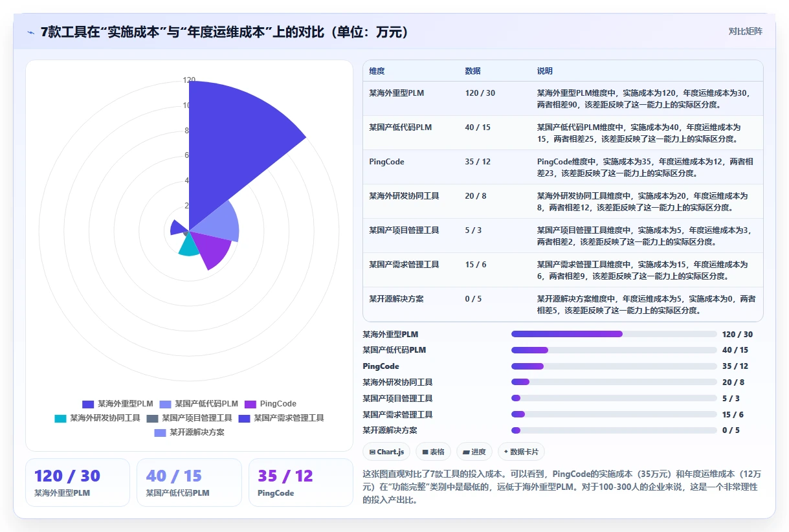This screenshot has width=789, height=532.
Task: Click the PingCode description text in 说明 column
Action: tap(645, 167)
